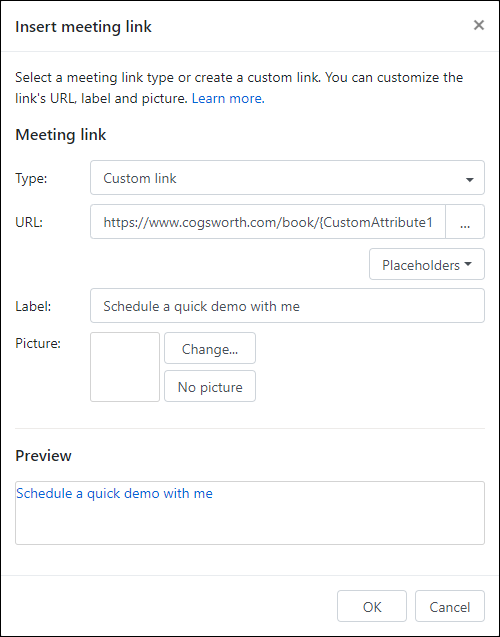Screen dimensions: 500x637
Task: Click inside the Label text field
Action: point(287,306)
